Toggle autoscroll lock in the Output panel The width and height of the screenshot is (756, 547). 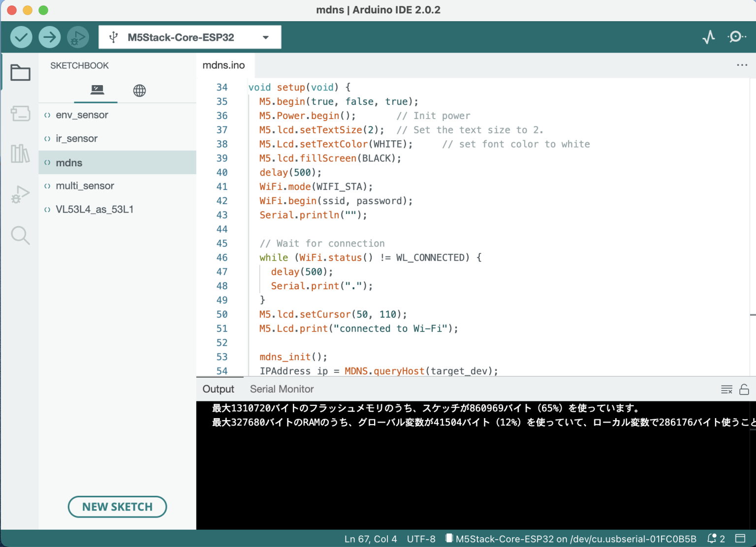pos(744,389)
